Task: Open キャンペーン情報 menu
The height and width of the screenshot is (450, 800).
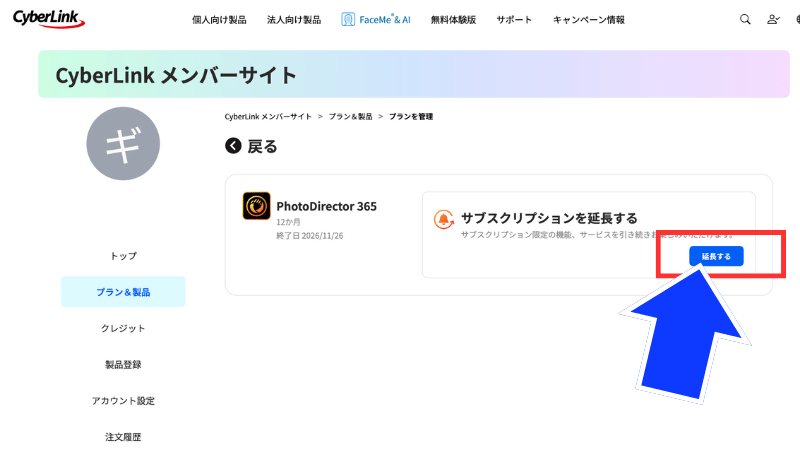Action: click(589, 20)
